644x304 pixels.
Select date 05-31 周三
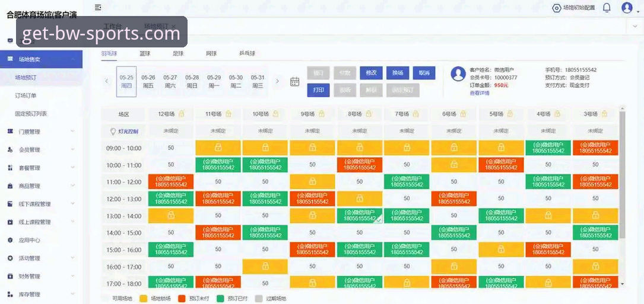pos(258,82)
